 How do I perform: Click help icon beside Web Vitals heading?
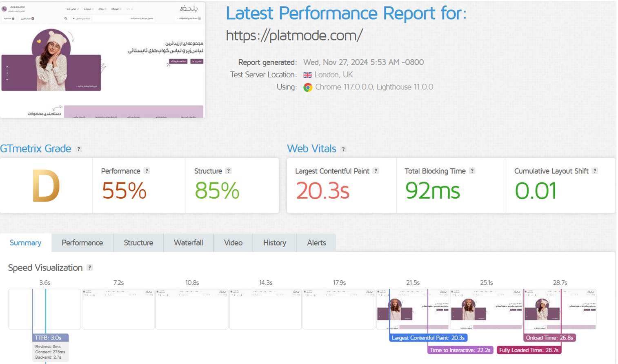point(343,149)
